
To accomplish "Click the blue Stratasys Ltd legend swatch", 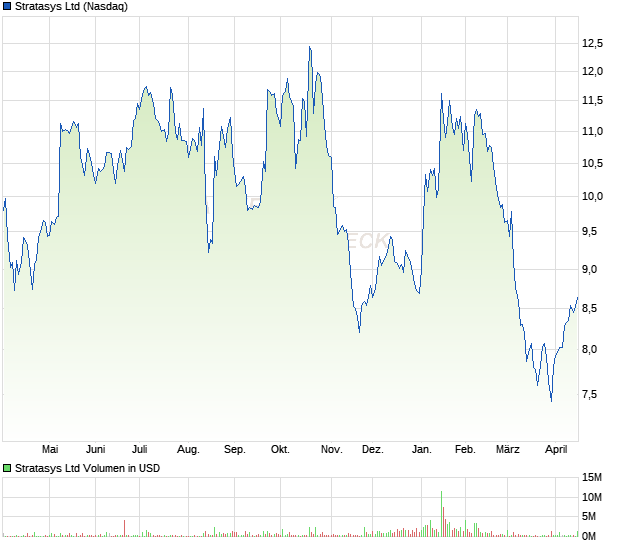I will coord(7,6).
